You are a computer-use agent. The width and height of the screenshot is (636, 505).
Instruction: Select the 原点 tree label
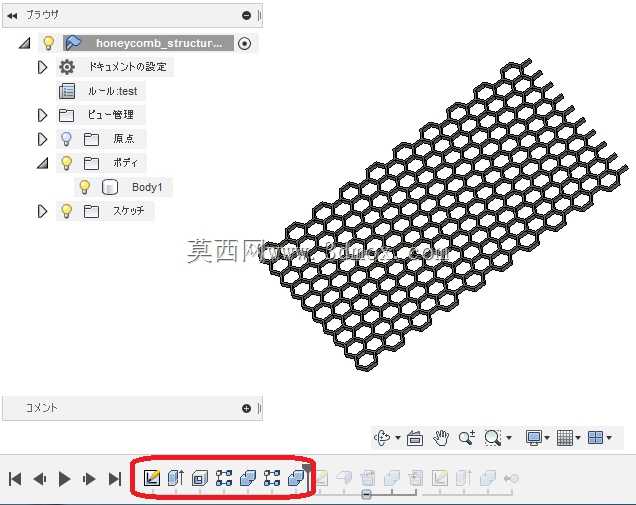(x=124, y=139)
